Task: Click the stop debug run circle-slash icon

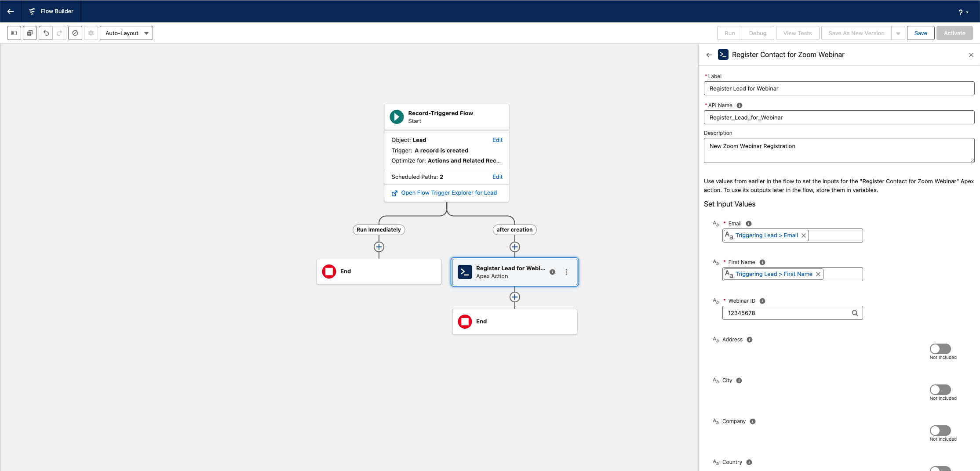Action: 75,33
